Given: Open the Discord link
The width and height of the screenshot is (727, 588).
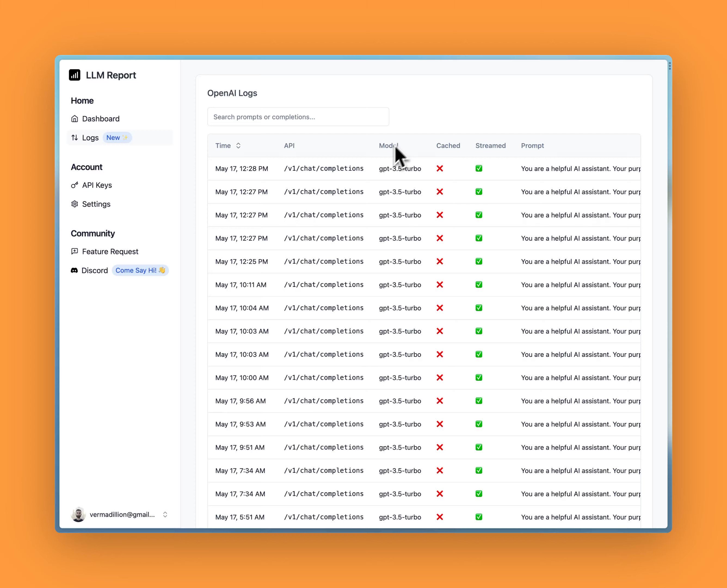Looking at the screenshot, I should point(94,270).
